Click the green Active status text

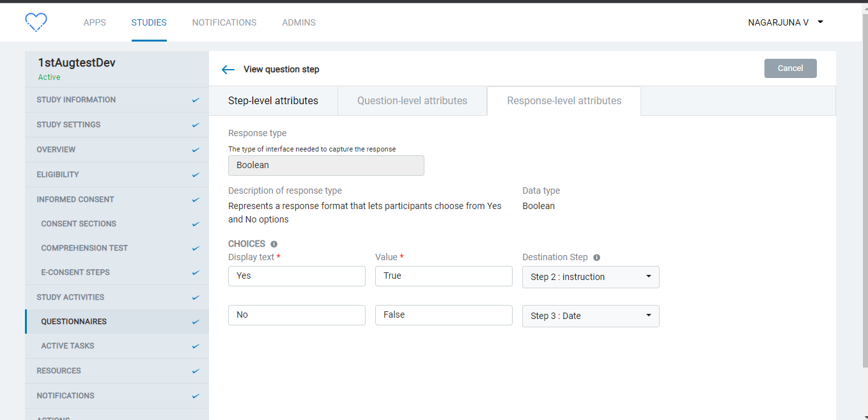49,77
